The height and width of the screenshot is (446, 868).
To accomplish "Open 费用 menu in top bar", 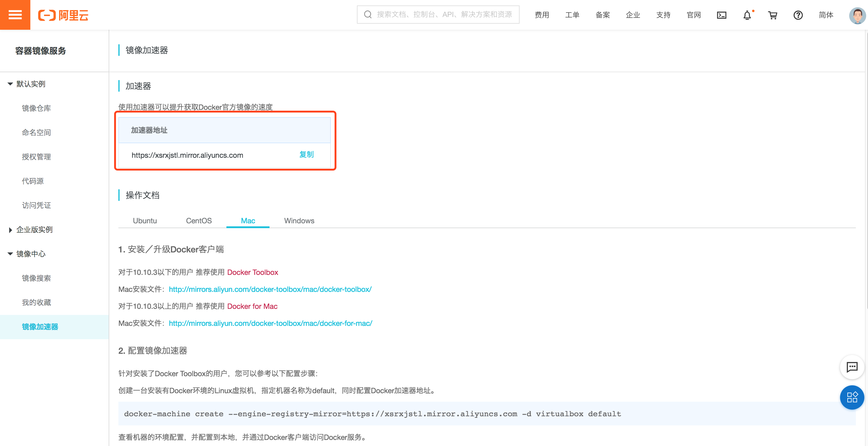I will pyautogui.click(x=542, y=15).
